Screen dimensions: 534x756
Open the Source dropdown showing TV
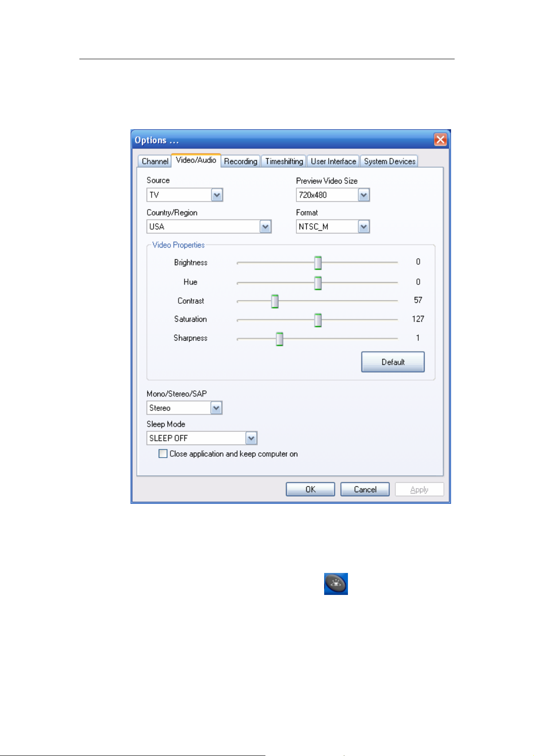pos(185,195)
